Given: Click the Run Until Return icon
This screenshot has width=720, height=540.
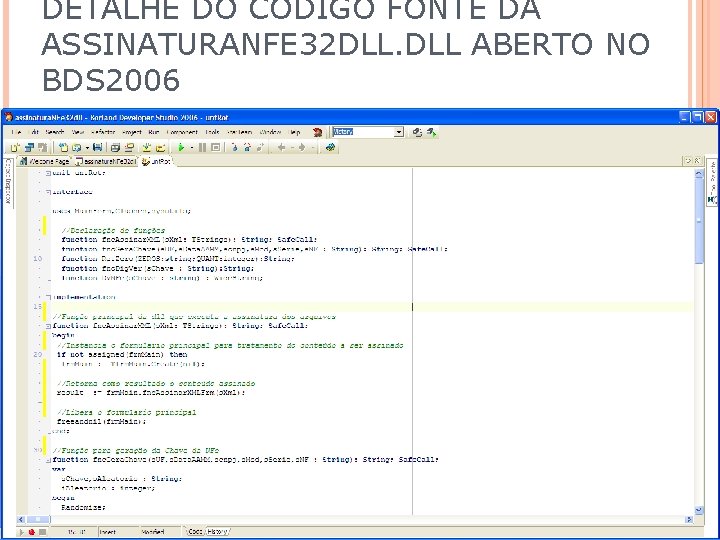Looking at the screenshot, I should coord(260,147).
